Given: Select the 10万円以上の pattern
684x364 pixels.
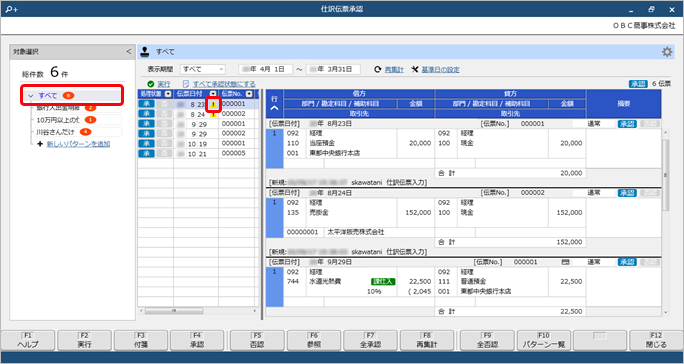Looking at the screenshot, I should tap(77, 120).
